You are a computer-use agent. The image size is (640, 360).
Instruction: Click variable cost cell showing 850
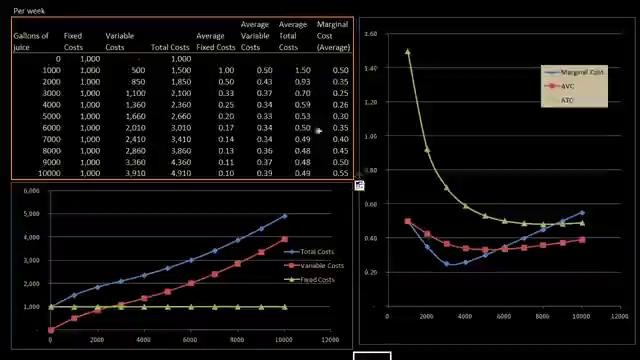(138, 82)
